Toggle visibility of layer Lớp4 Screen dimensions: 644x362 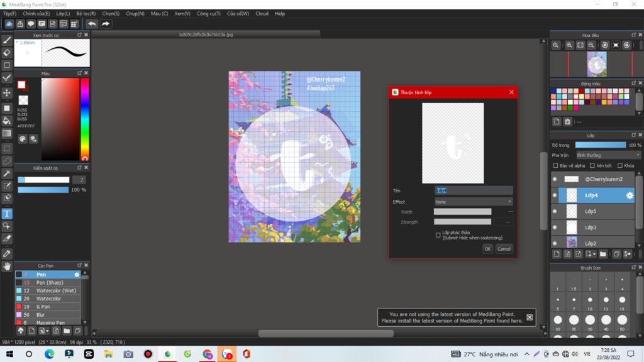point(555,195)
